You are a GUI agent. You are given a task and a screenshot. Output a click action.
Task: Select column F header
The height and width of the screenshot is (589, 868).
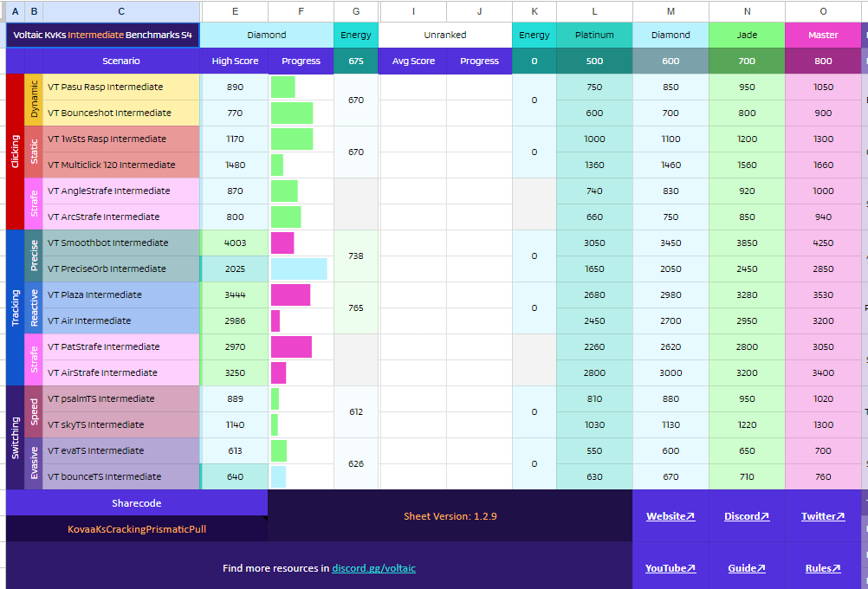coord(301,11)
